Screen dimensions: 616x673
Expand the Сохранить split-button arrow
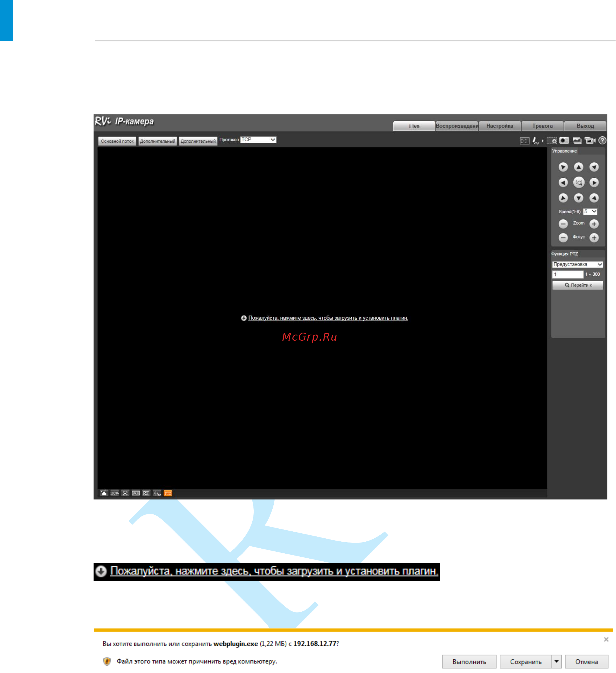(556, 661)
